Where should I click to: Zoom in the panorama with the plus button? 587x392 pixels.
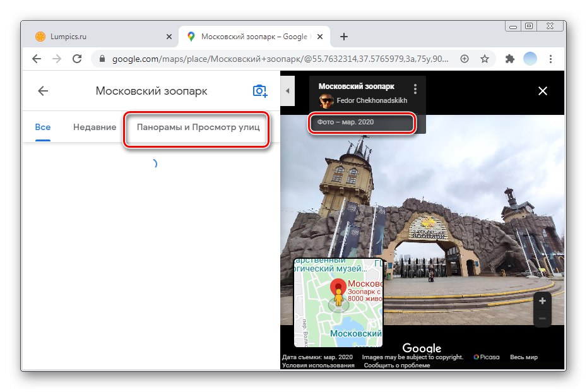click(x=542, y=300)
